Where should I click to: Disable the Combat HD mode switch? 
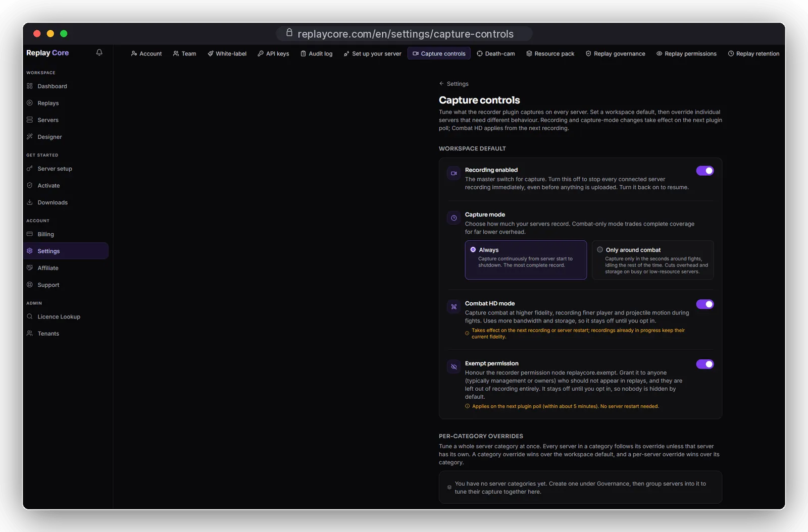point(705,304)
